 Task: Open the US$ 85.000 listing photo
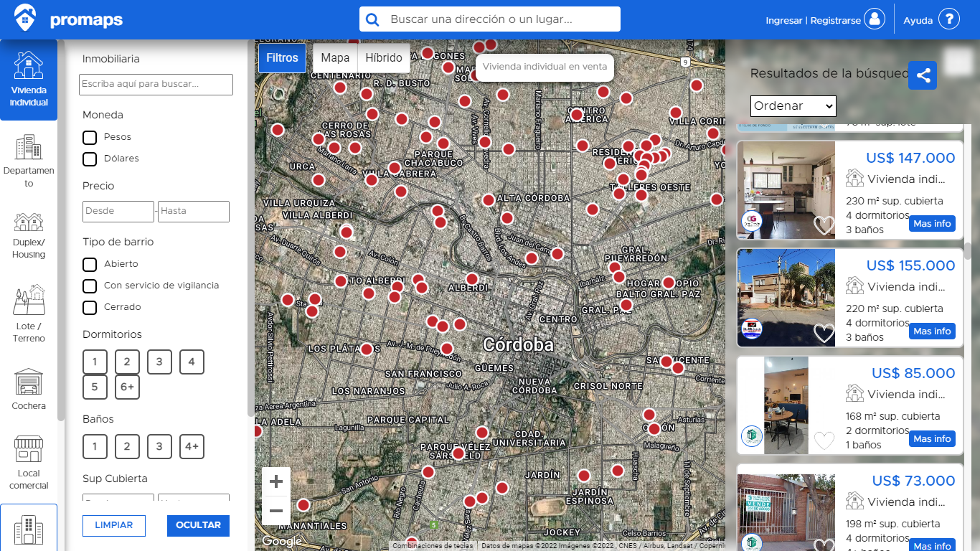[786, 405]
